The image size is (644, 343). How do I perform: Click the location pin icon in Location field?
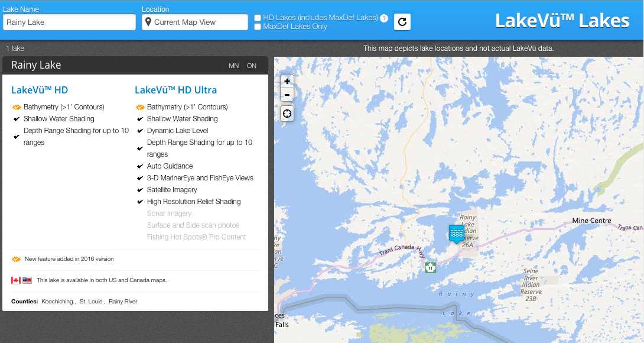[x=148, y=22]
